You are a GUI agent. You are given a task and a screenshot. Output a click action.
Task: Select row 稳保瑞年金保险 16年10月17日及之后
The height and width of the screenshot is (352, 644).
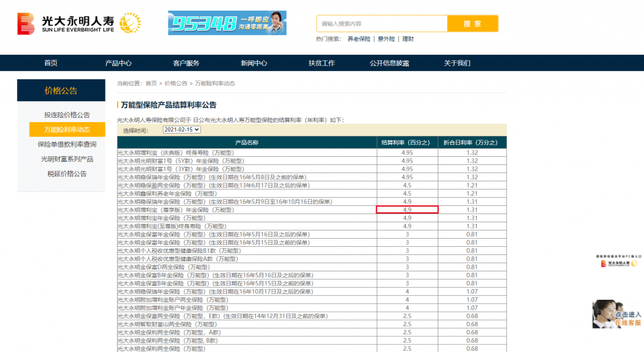tap(312, 292)
